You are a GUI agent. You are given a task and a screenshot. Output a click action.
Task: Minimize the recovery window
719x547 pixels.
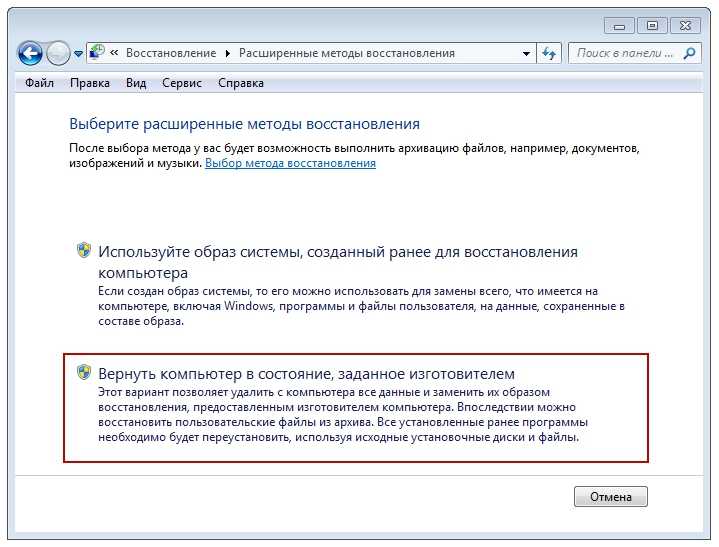pos(619,26)
